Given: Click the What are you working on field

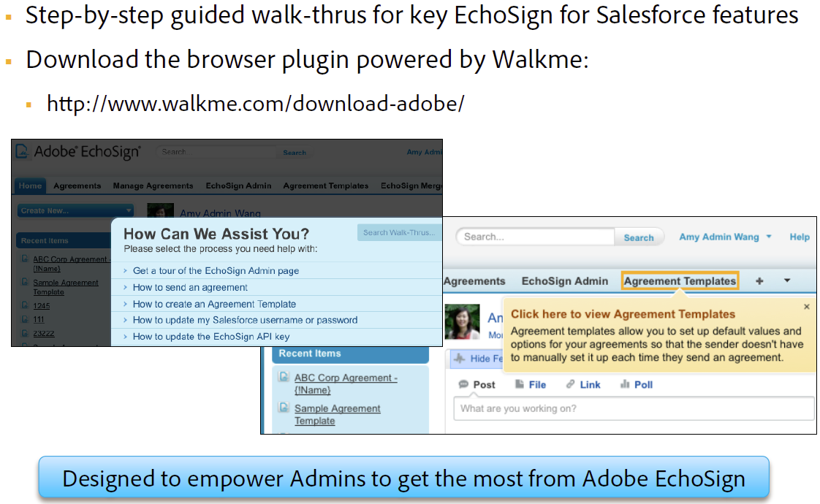Looking at the screenshot, I should [x=633, y=409].
